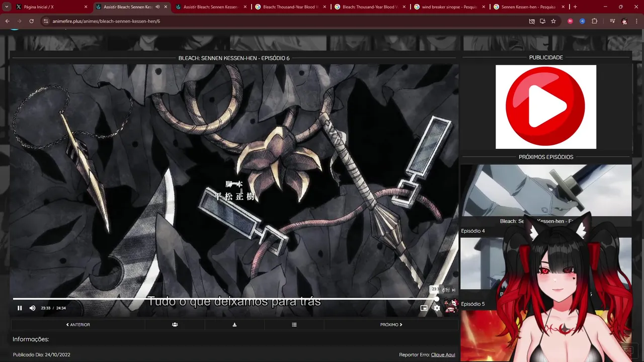644x362 pixels.
Task: Go forward in browser history
Action: pos(19,21)
